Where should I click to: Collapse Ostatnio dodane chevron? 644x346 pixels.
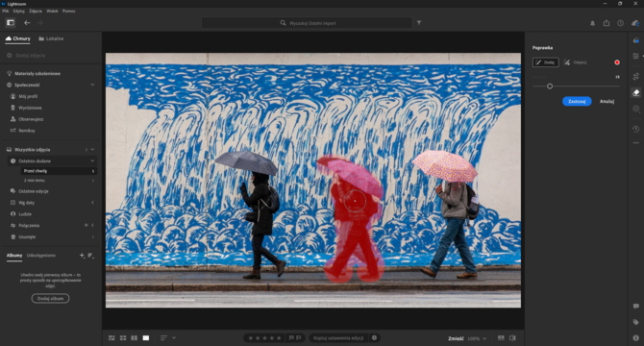92,161
